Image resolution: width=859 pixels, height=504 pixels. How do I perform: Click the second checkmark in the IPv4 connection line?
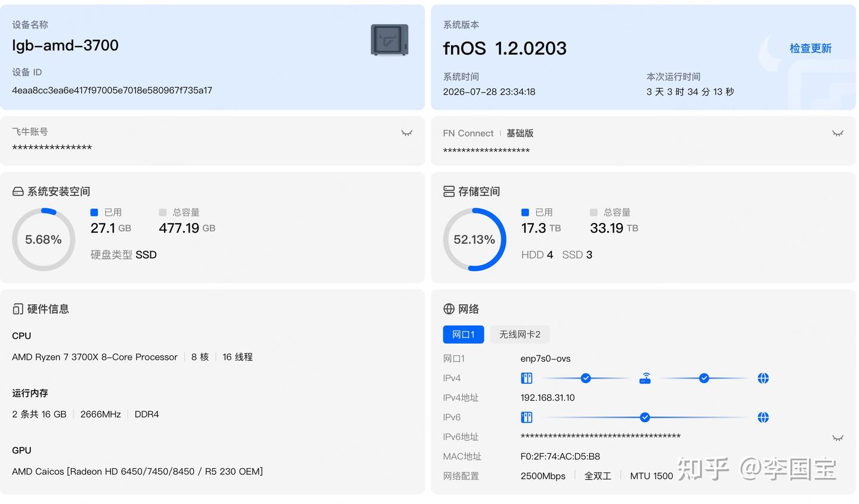click(704, 378)
